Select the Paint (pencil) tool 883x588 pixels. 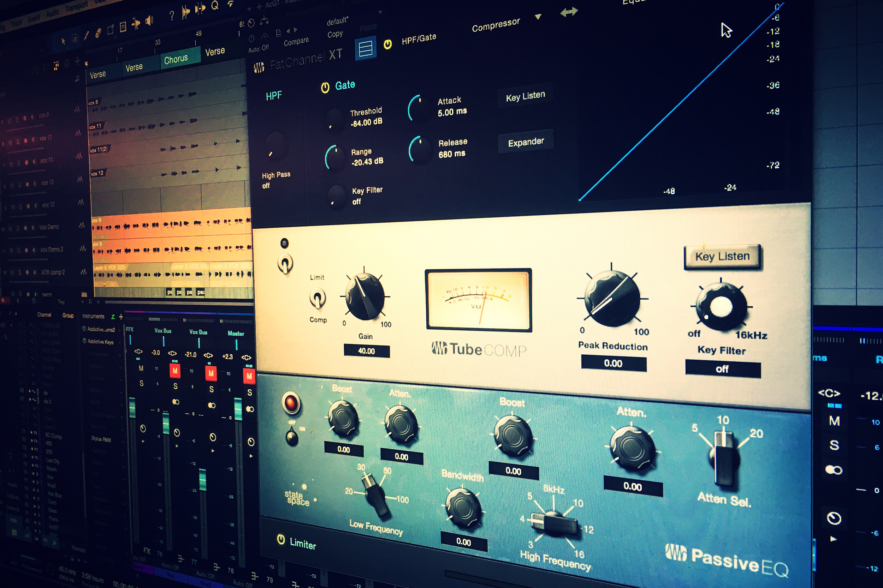point(86,35)
